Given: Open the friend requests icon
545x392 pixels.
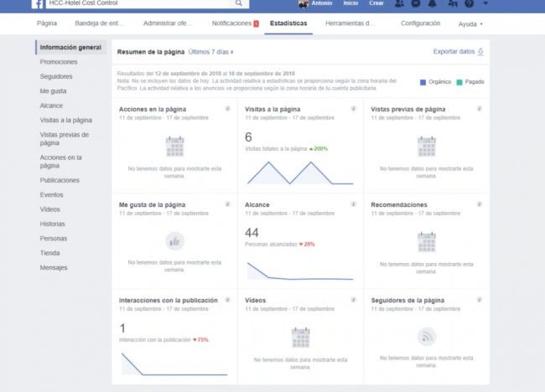Looking at the screenshot, I should click(402, 3).
